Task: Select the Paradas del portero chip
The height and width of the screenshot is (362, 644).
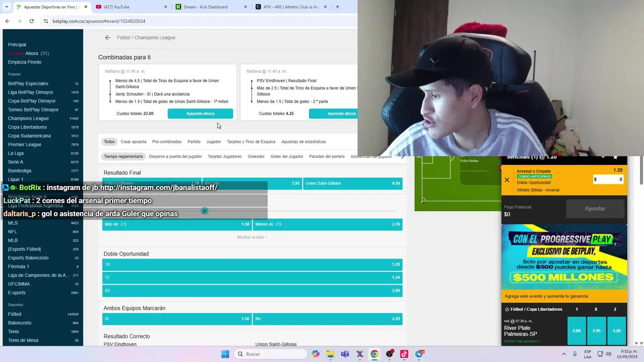Action: pyautogui.click(x=327, y=156)
